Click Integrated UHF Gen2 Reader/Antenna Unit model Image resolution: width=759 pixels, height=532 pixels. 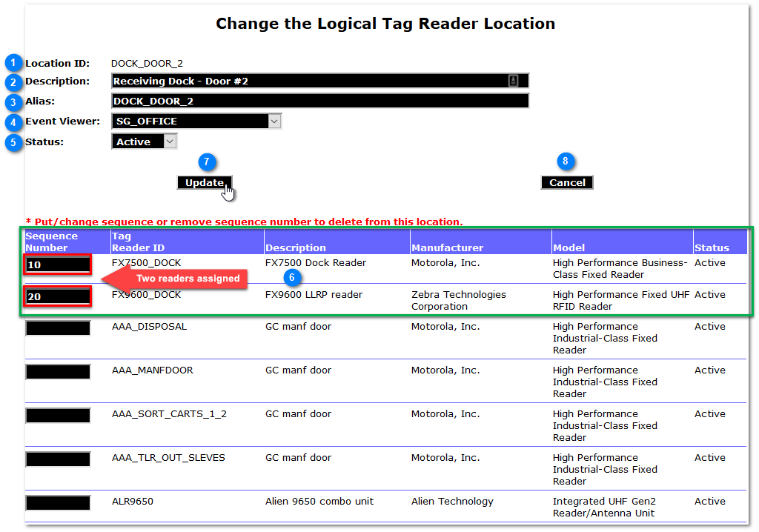[604, 507]
